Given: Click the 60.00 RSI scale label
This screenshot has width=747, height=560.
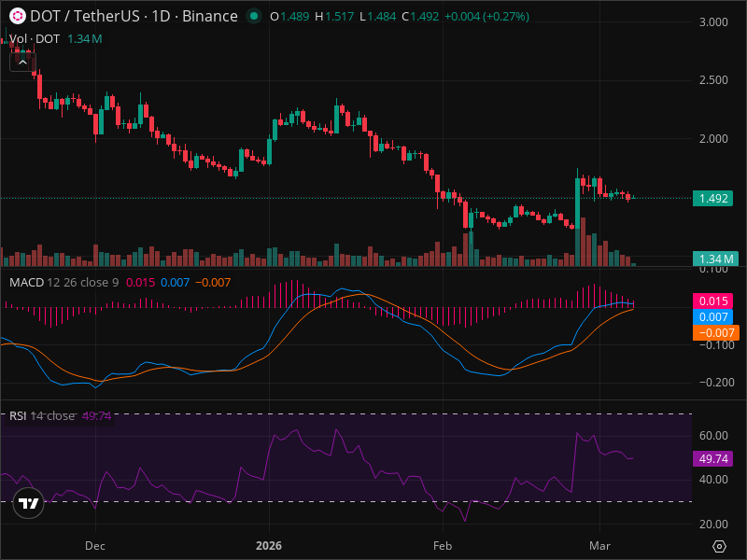Looking at the screenshot, I should click(713, 436).
